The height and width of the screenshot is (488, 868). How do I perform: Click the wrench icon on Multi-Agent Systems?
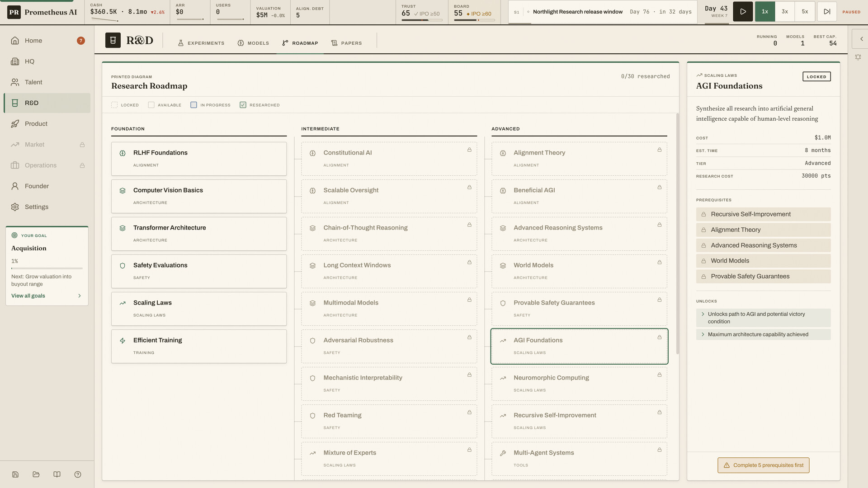pos(503,453)
